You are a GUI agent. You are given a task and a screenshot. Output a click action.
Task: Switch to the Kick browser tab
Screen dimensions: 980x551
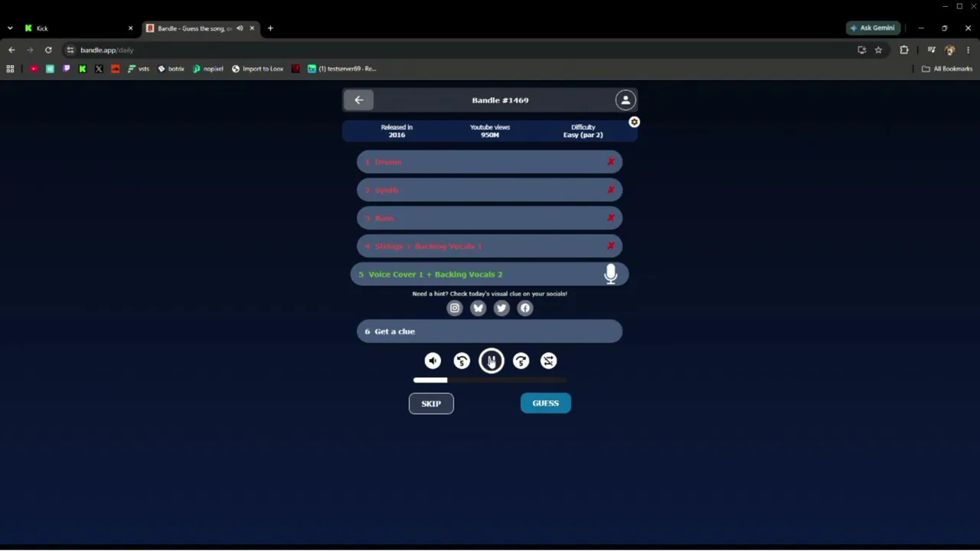point(77,28)
